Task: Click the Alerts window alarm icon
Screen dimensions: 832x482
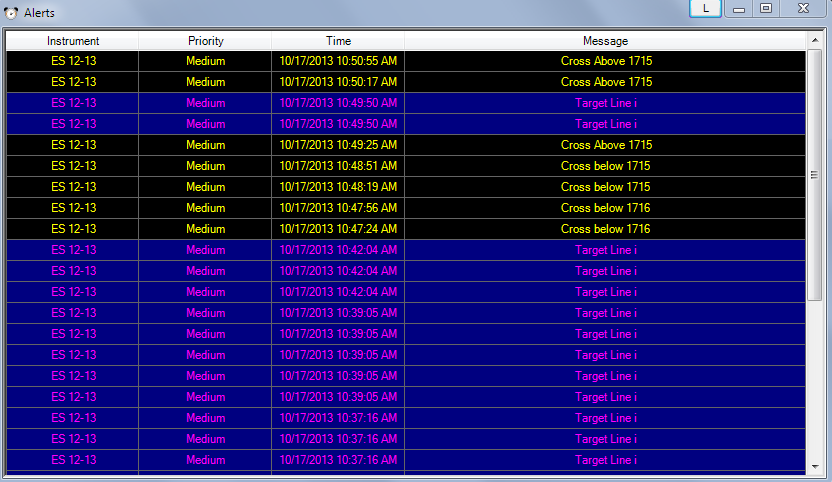Action: 11,13
